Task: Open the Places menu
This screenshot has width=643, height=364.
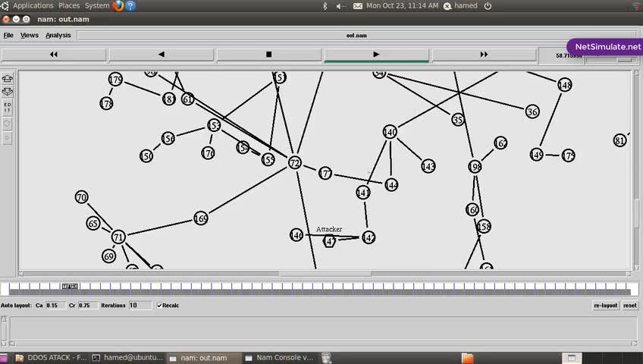Action: [69, 6]
